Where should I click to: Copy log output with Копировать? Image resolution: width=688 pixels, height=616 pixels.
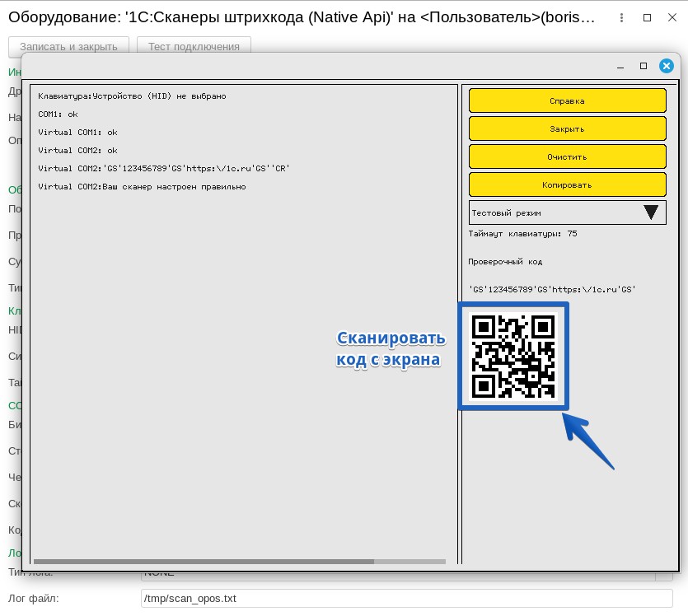(567, 184)
